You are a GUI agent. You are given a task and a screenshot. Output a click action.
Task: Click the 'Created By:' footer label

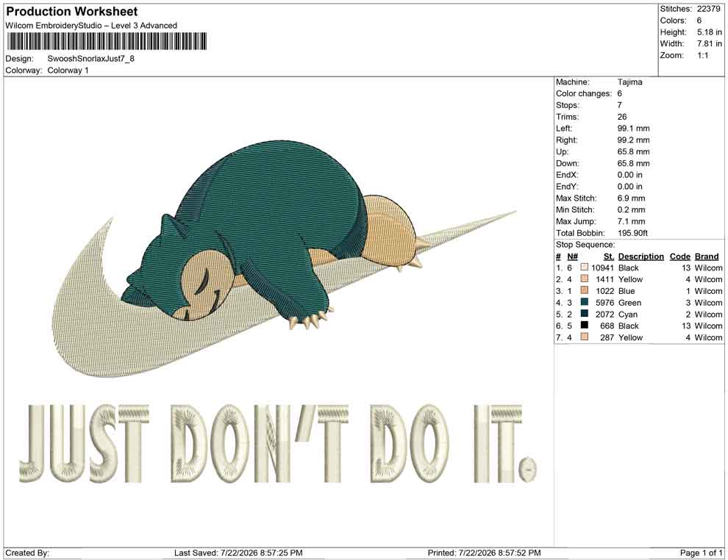tap(27, 553)
